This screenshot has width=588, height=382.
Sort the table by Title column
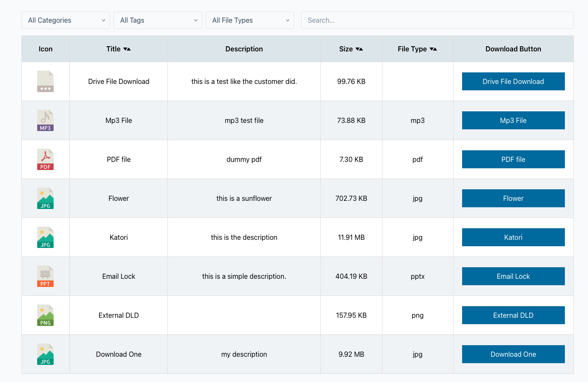[119, 49]
